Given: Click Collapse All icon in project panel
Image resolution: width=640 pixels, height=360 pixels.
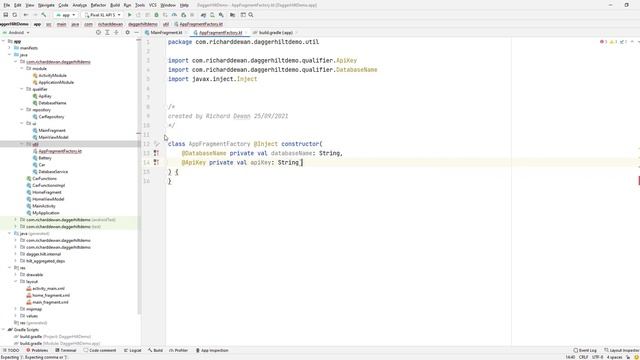Looking at the screenshot, I should click(x=116, y=32).
